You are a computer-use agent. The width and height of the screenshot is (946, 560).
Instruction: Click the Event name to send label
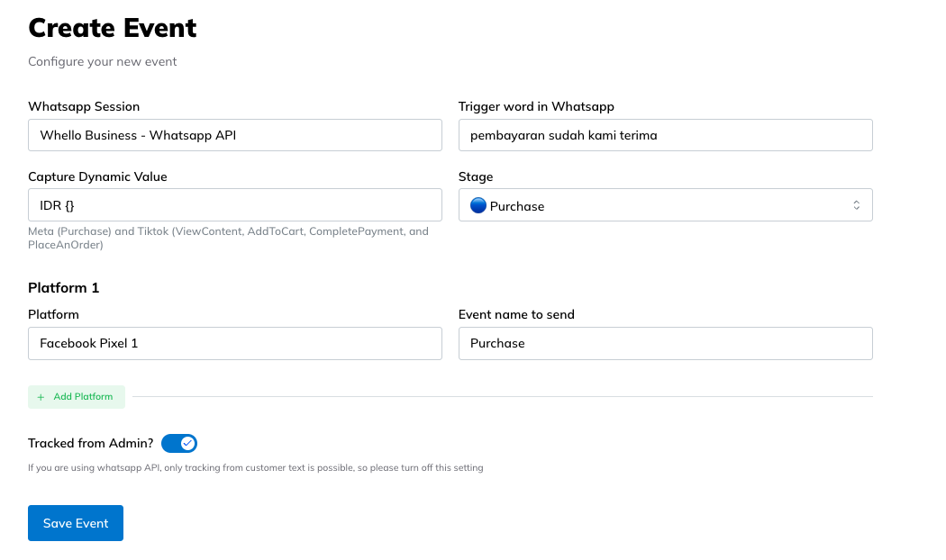tap(516, 314)
